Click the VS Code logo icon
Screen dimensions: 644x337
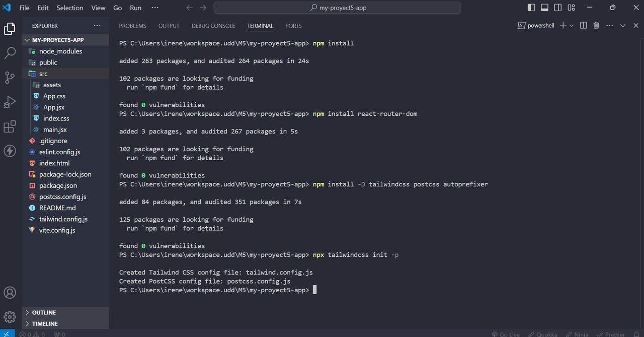[7, 8]
